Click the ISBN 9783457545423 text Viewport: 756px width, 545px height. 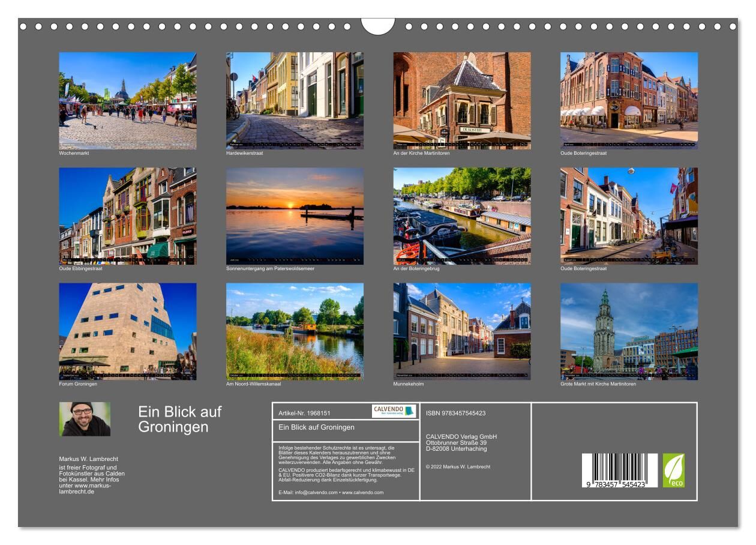pos(455,413)
